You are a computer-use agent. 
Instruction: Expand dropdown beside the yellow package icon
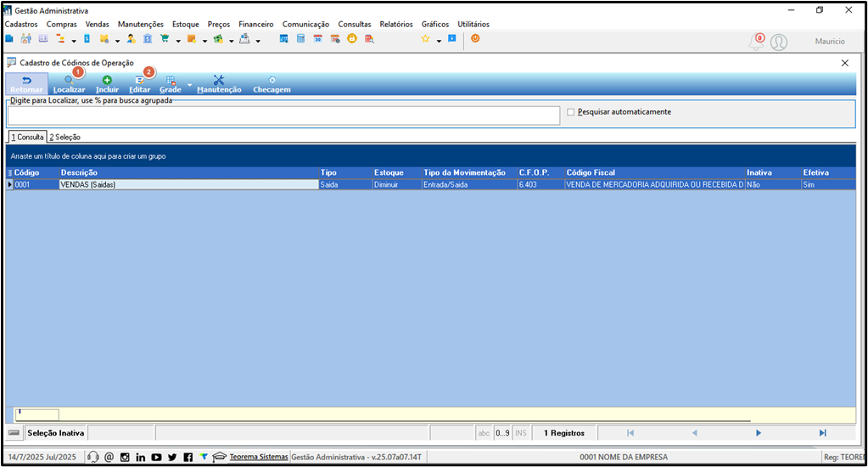click(117, 41)
